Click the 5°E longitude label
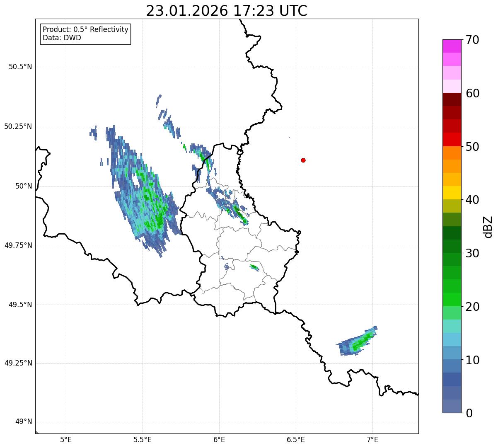The height and width of the screenshot is (448, 498). (66, 439)
